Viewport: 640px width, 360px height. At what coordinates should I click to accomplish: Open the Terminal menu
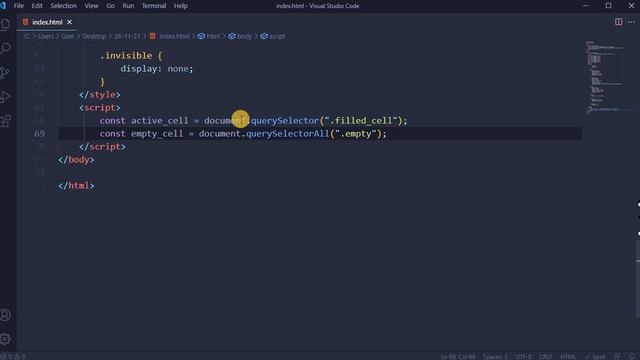click(154, 6)
